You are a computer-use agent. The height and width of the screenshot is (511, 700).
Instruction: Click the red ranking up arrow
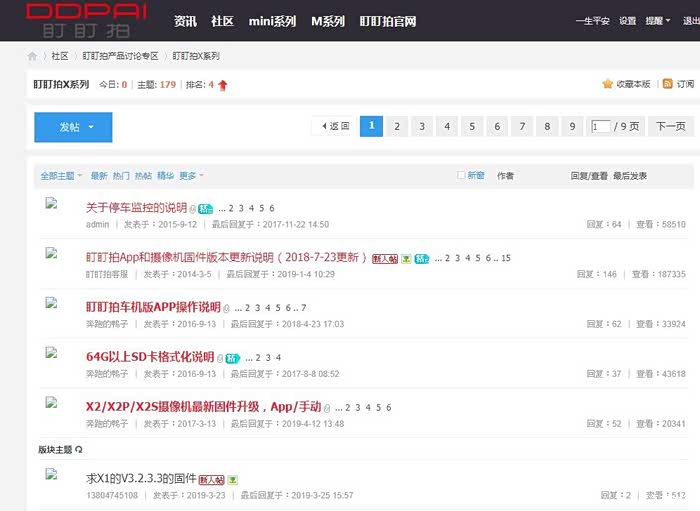223,85
